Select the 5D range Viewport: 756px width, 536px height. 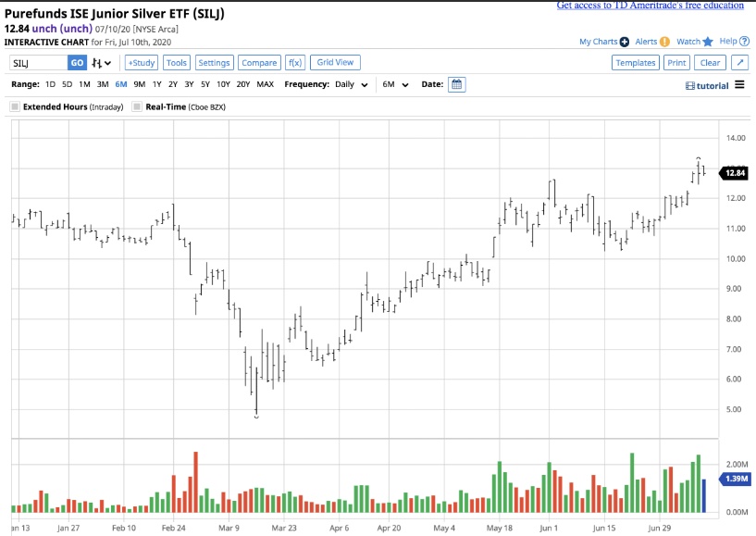[67, 84]
